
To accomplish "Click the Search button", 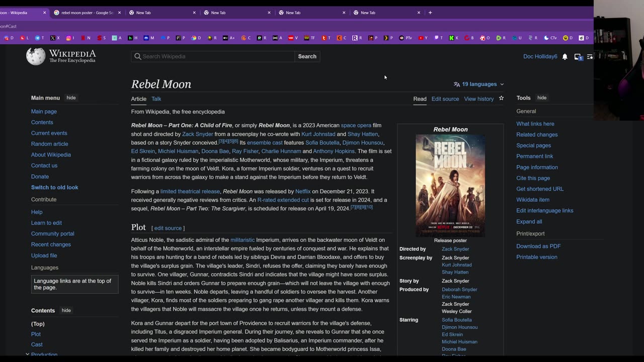I will (307, 56).
